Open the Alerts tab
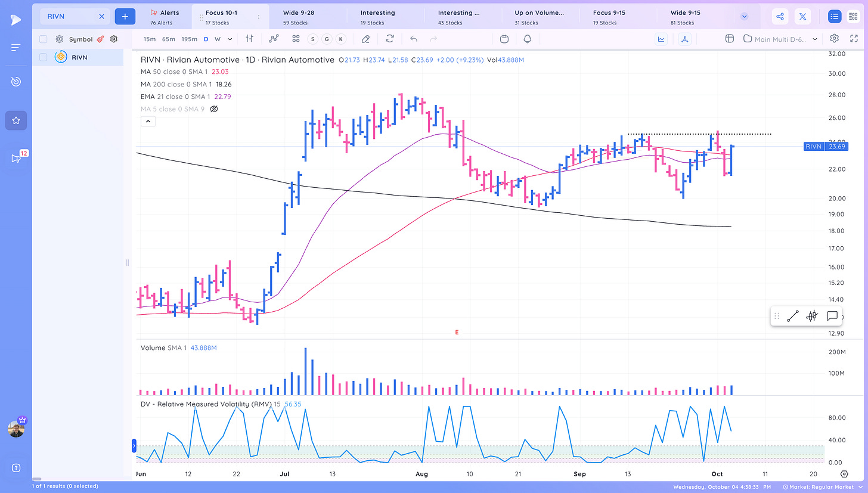 coord(162,17)
